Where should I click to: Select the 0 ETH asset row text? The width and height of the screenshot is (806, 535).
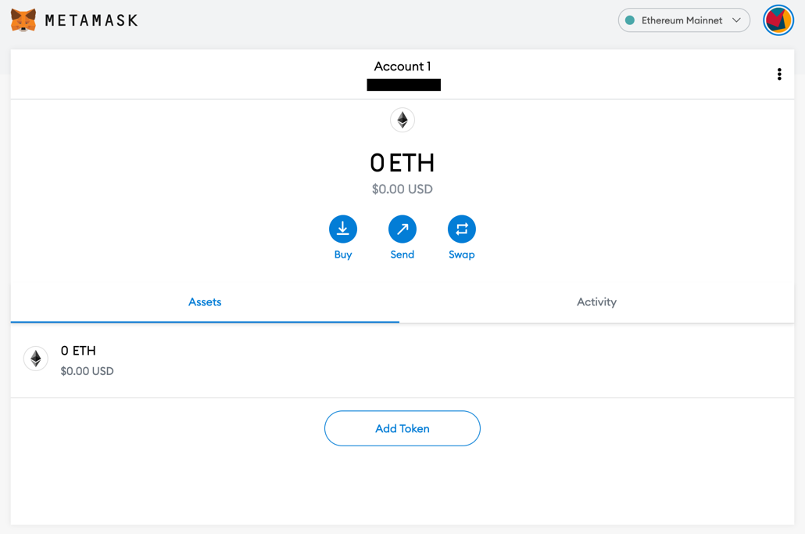tap(78, 350)
